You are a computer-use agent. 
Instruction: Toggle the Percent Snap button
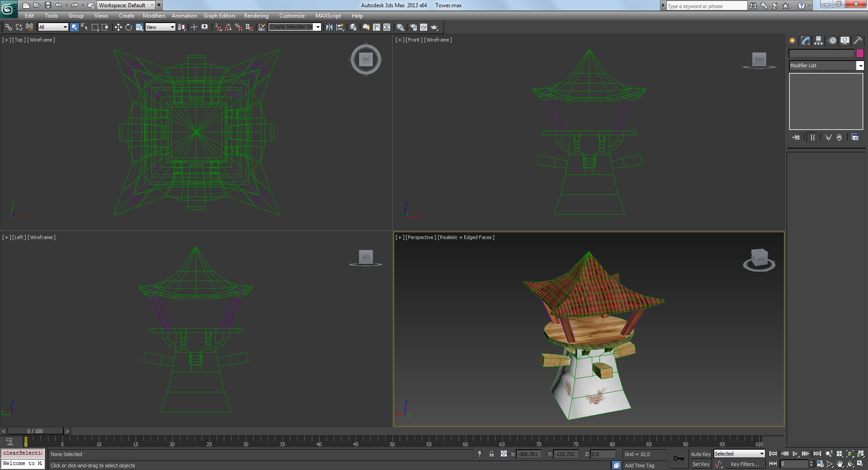click(x=239, y=27)
